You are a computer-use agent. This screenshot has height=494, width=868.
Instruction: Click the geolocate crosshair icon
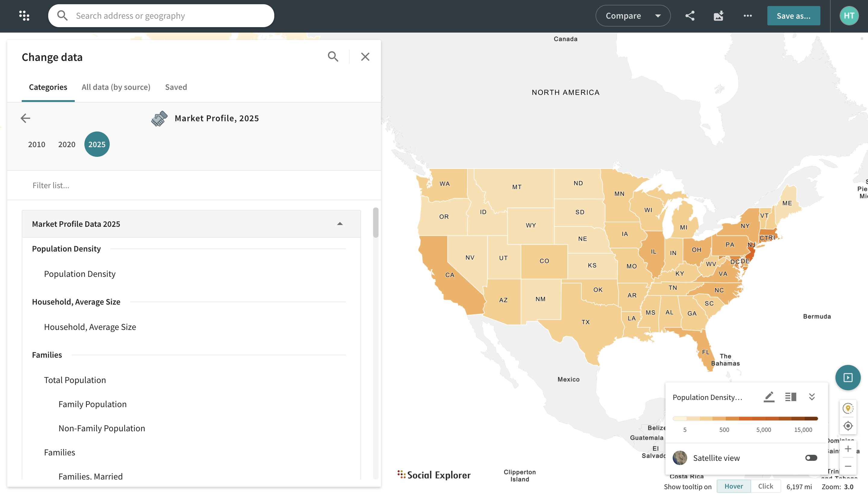coord(848,426)
